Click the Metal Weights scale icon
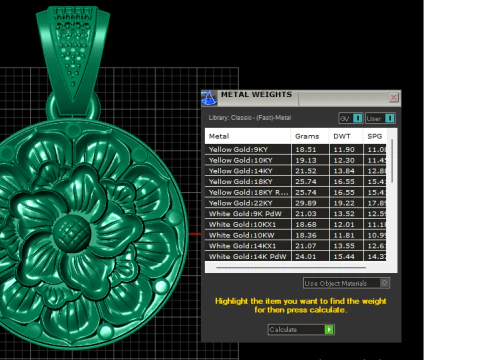Screen dimensions: 480x360 click(x=209, y=98)
